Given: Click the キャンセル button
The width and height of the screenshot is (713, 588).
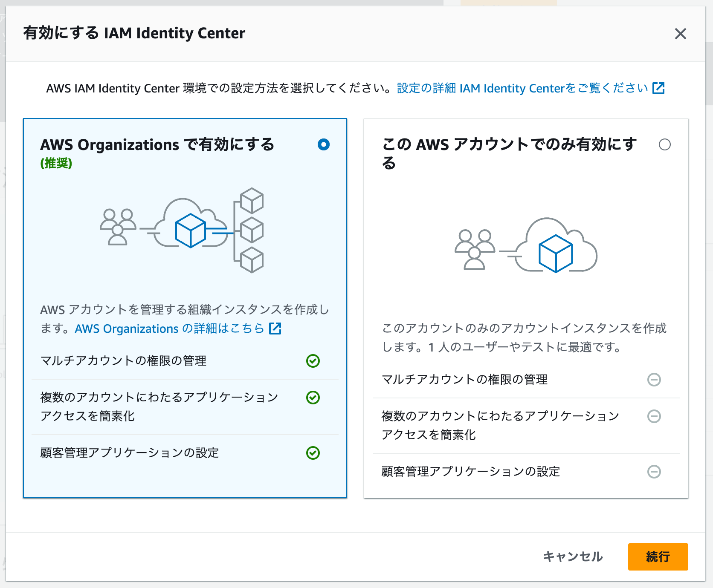Looking at the screenshot, I should 573,556.
